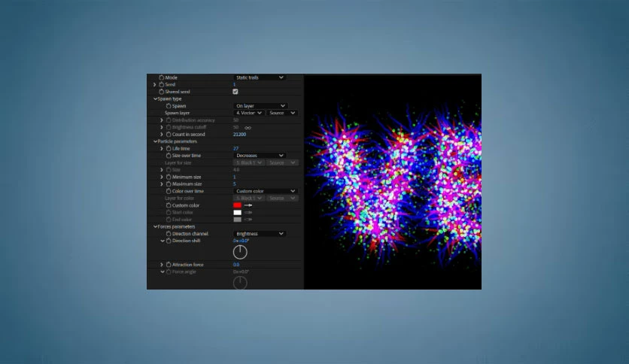Toggle the Spawn stopwatch icon
The width and height of the screenshot is (629, 364).
[x=169, y=106]
